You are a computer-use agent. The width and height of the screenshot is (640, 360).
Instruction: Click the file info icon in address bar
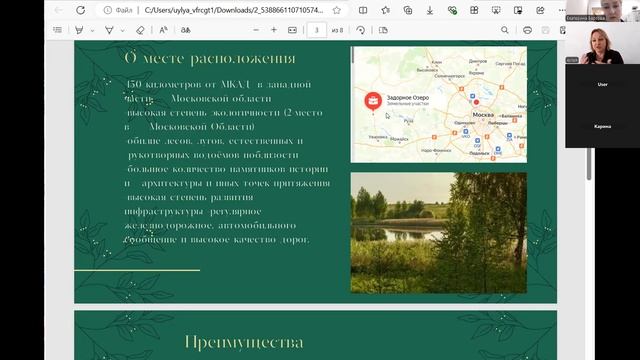(107, 10)
